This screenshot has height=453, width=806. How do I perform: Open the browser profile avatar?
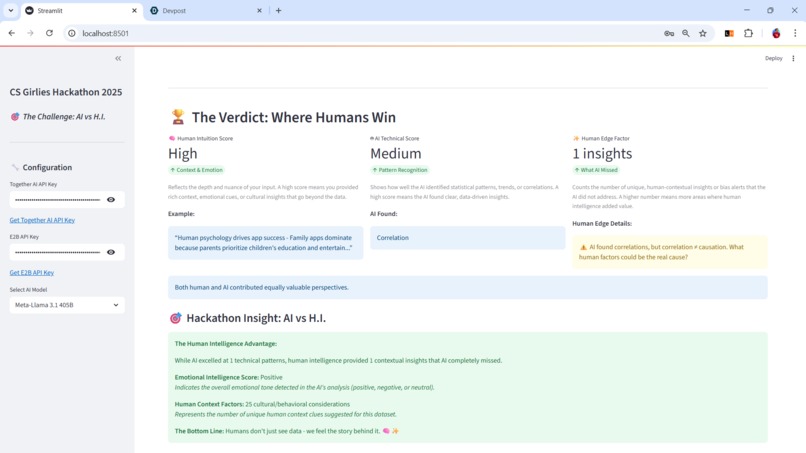tap(776, 33)
